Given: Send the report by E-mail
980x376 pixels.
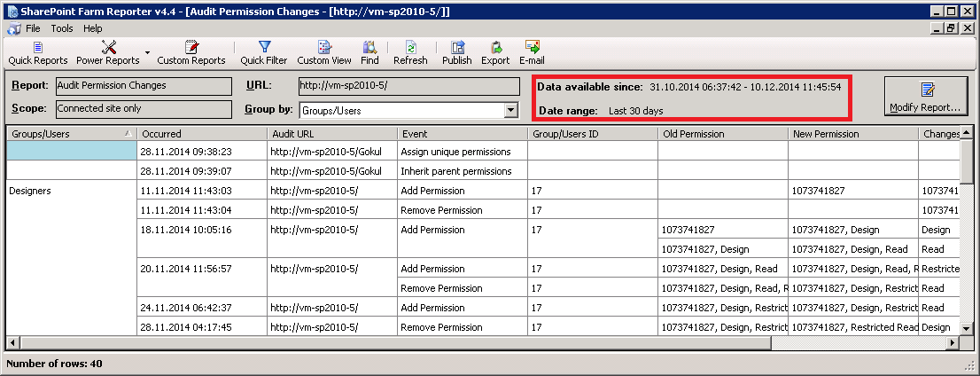Looking at the screenshot, I should point(532,53).
